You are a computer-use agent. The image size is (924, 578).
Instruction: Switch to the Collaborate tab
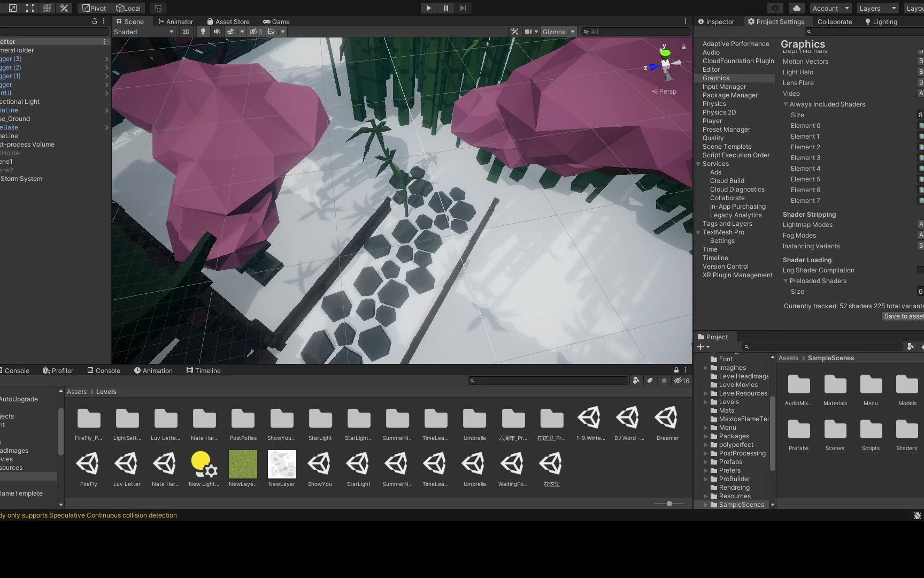point(835,21)
